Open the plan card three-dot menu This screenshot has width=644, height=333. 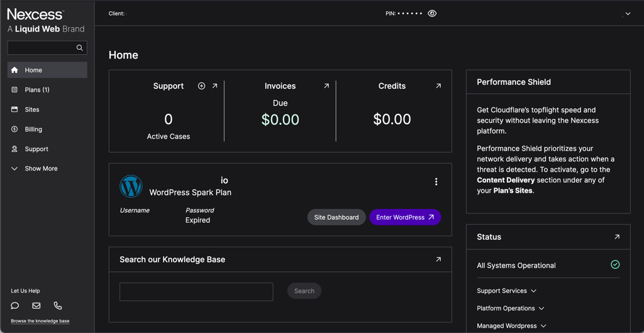coord(436,182)
